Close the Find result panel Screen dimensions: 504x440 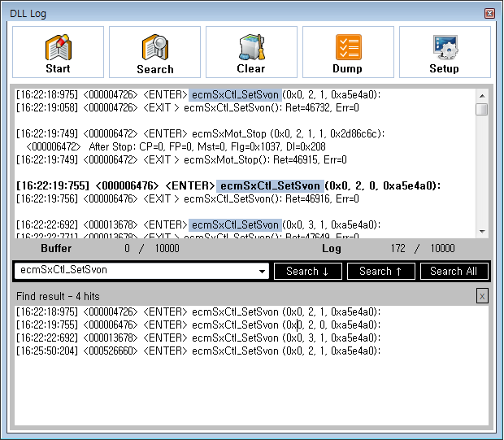click(x=482, y=297)
